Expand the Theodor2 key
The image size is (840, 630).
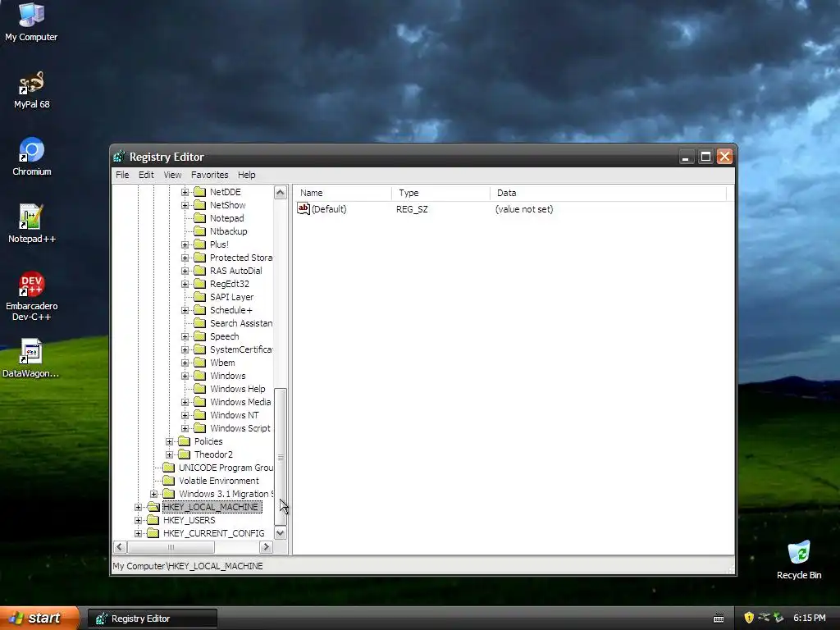pos(169,454)
